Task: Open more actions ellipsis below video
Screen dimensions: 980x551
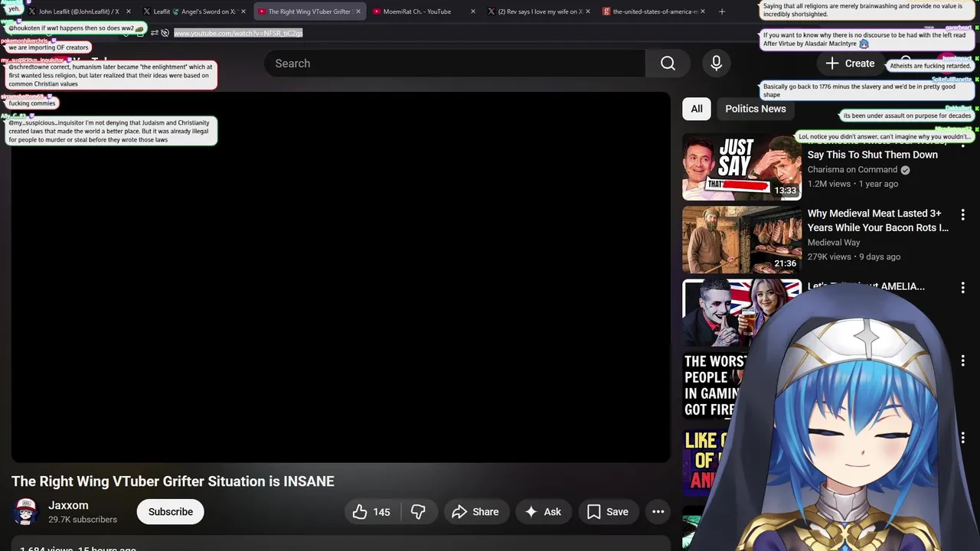Action: point(658,512)
